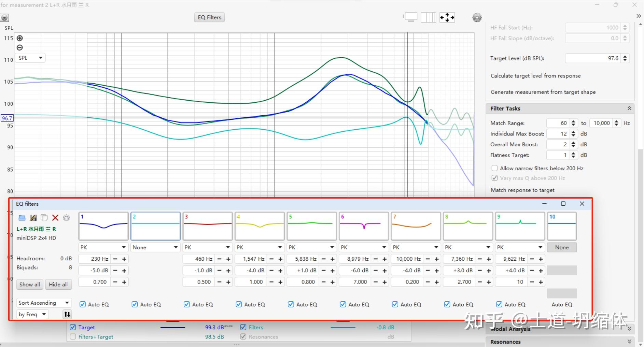
Task: Open the Sort Ascending dropdown
Action: click(44, 303)
